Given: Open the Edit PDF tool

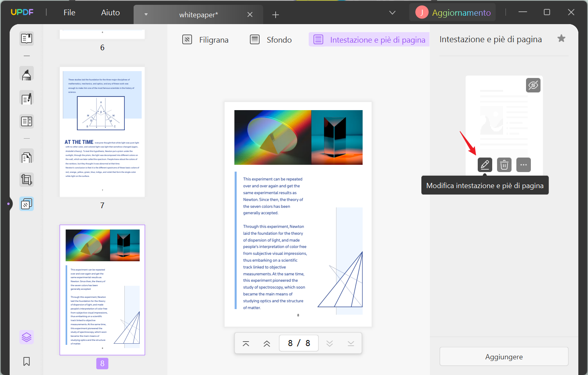Looking at the screenshot, I should 26,98.
